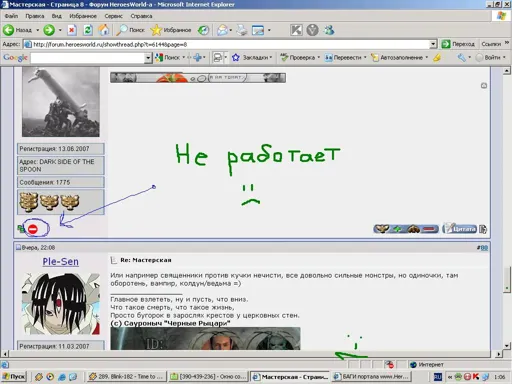Viewport: 512px width, 384px height.
Task: Click the Цитата quote button
Action: [460, 229]
